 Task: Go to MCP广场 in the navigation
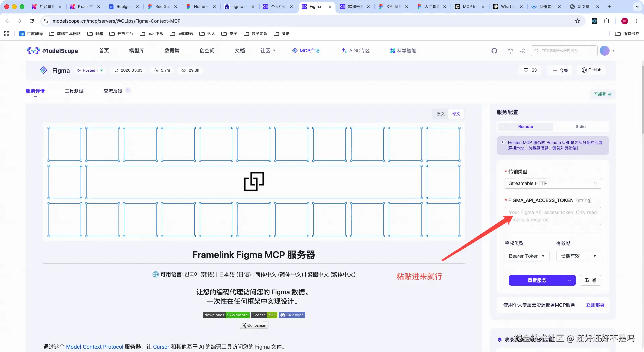pyautogui.click(x=306, y=51)
